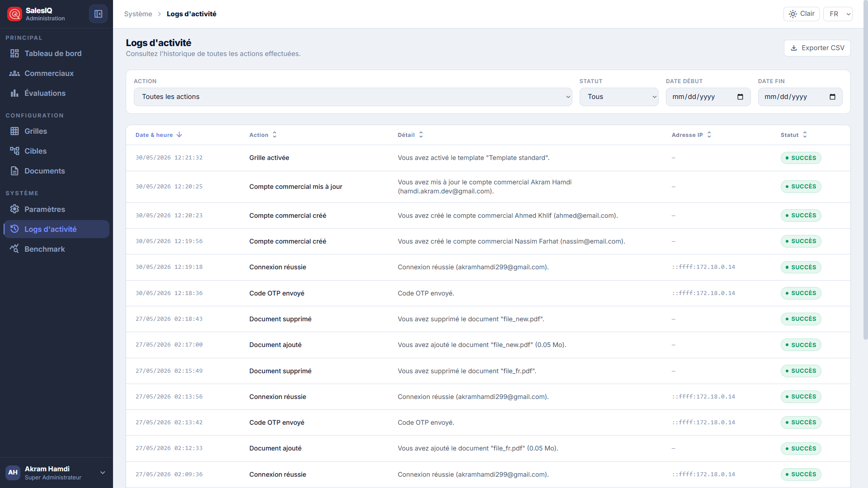This screenshot has height=488, width=868.
Task: Click the download icon in Exporter CSV
Action: (794, 48)
